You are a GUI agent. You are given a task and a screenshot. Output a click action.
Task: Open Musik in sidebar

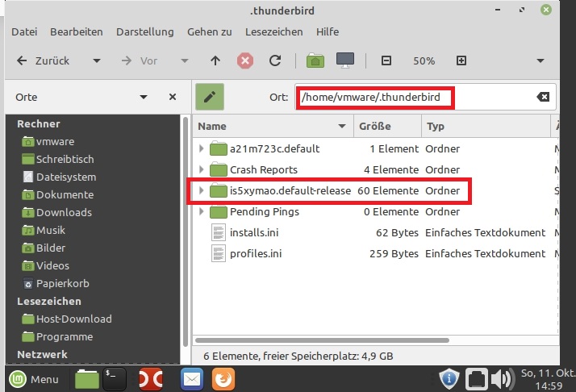click(x=51, y=230)
